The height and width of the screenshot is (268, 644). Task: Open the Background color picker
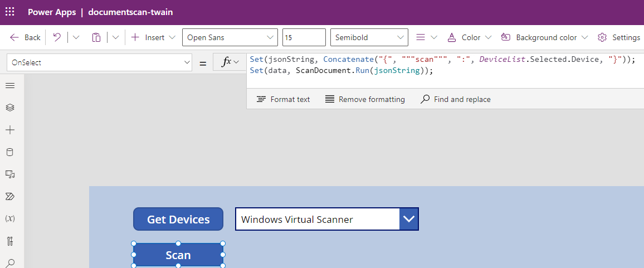point(544,37)
